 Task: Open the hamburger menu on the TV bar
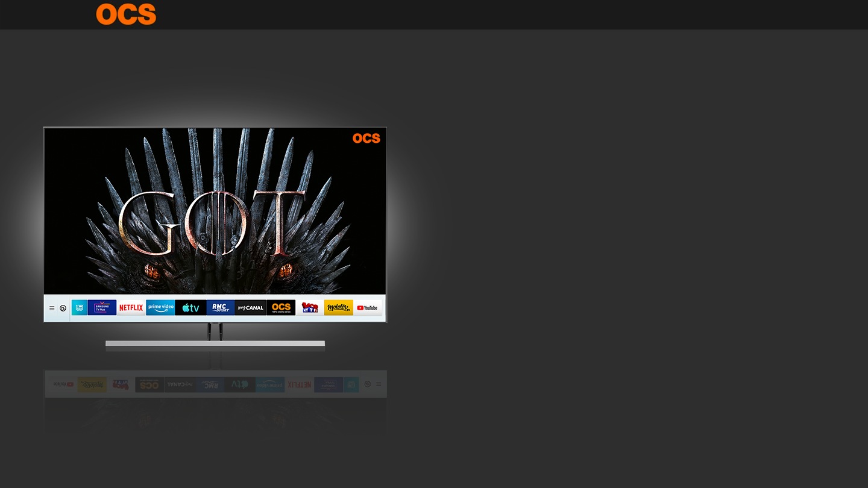[52, 308]
